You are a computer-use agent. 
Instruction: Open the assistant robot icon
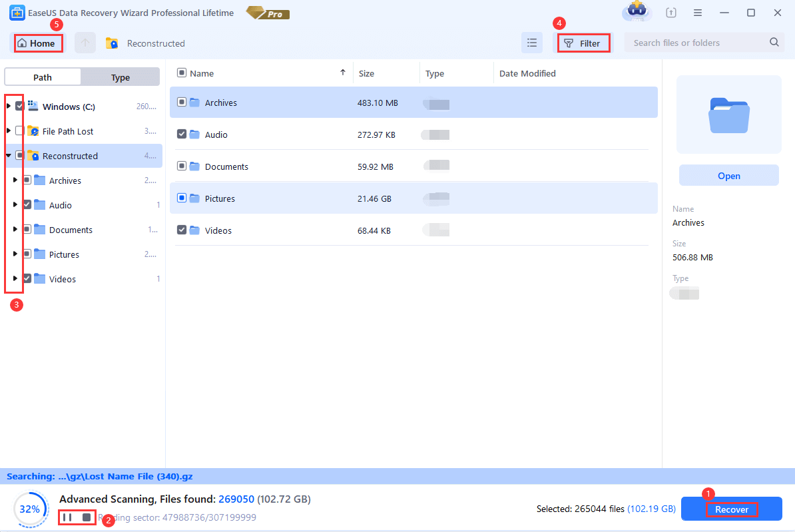point(637,12)
